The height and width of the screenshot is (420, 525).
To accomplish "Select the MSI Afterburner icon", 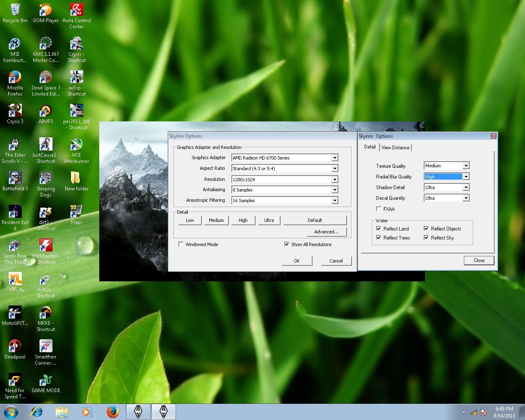I will (x=76, y=151).
